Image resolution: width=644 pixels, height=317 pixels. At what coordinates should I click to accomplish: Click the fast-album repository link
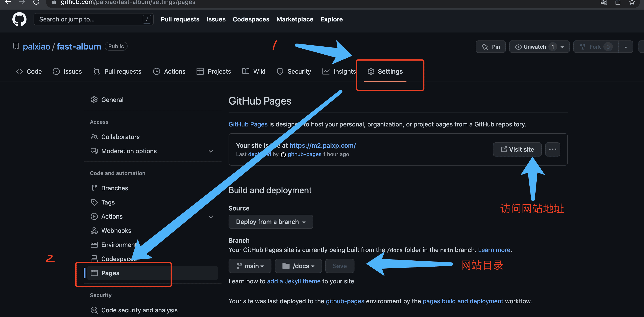[79, 47]
